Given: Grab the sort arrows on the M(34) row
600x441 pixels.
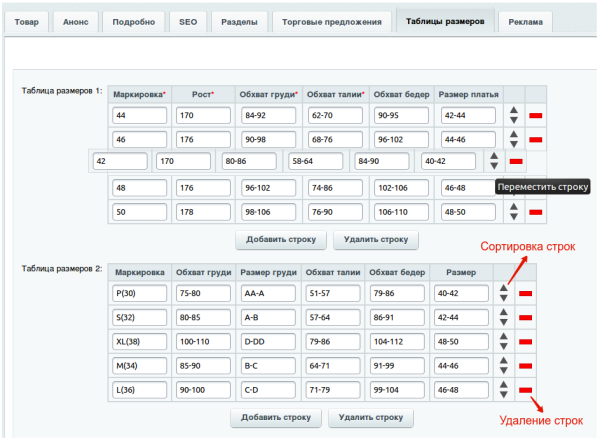Looking at the screenshot, I should [x=502, y=365].
